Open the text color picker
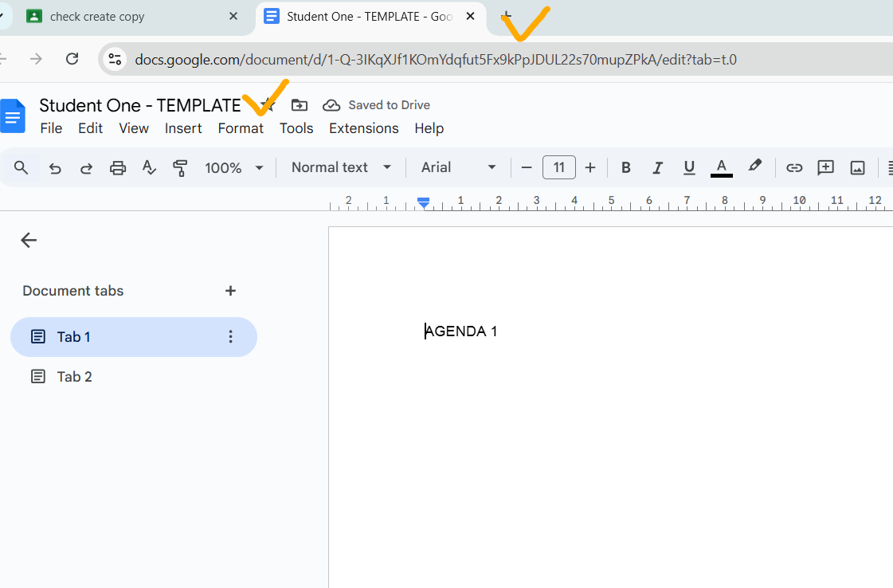The image size is (893, 588). coord(721,167)
